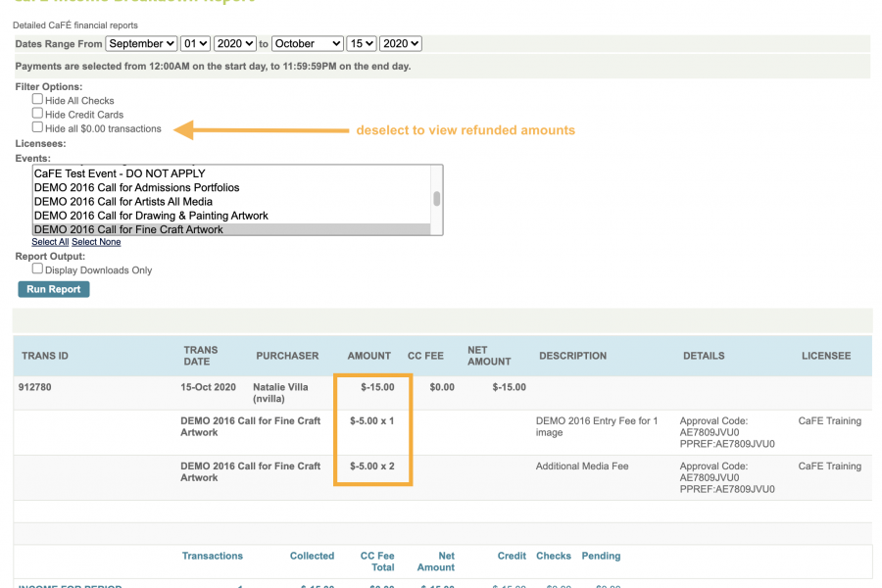Image resolution: width=882 pixels, height=588 pixels.
Task: Open the start year dropdown showing 2020
Action: pyautogui.click(x=234, y=44)
